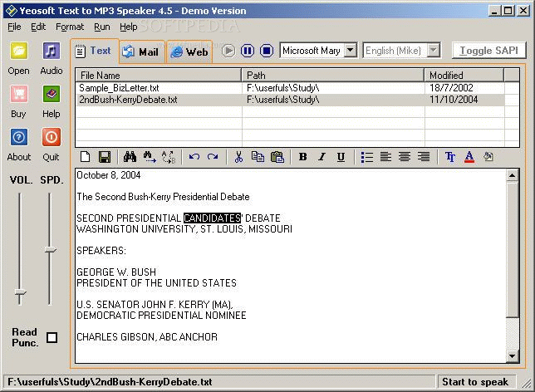This screenshot has height=392, width=535.
Task: Click the October 8, 2004 line
Action: pos(109,175)
